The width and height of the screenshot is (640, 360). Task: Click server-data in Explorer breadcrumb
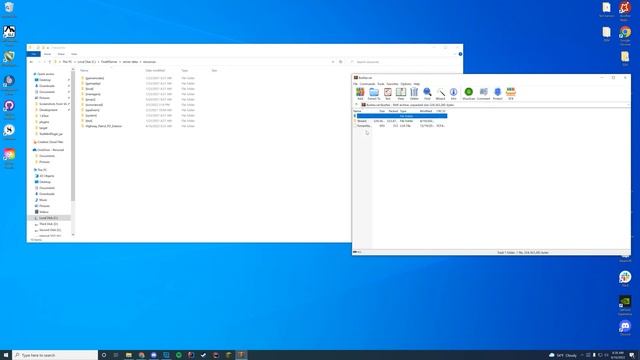click(x=131, y=62)
